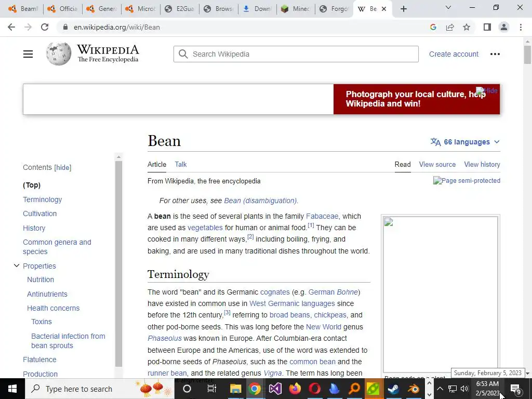The height and width of the screenshot is (399, 532).
Task: Open Task View on the taskbar
Action: pyautogui.click(x=212, y=389)
